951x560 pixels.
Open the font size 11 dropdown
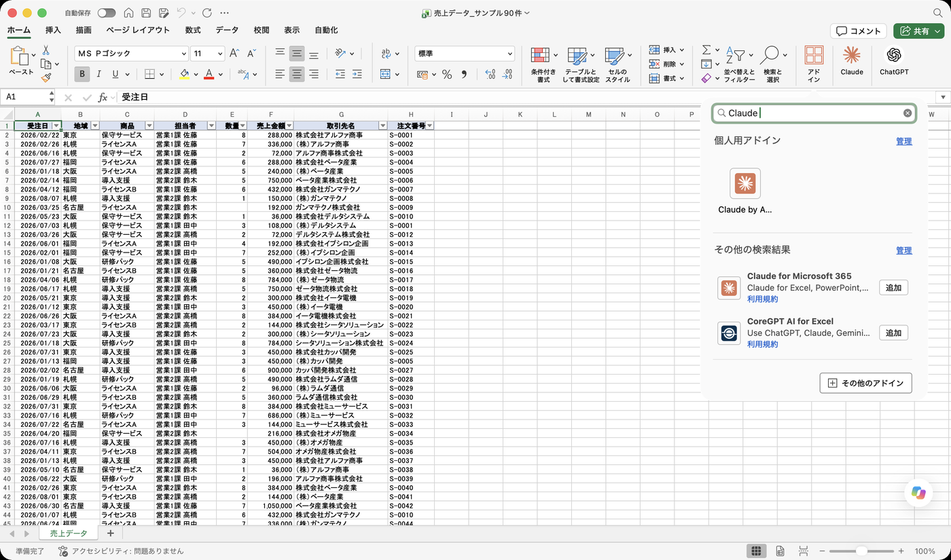point(220,54)
